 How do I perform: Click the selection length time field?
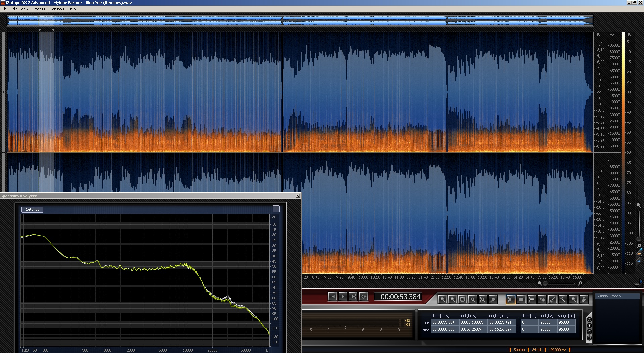coord(501,322)
